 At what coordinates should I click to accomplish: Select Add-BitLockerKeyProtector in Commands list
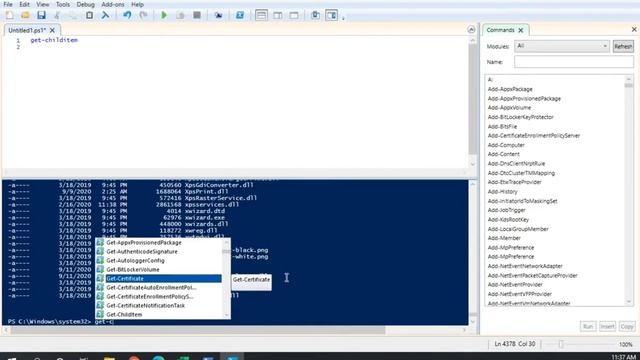click(520, 117)
